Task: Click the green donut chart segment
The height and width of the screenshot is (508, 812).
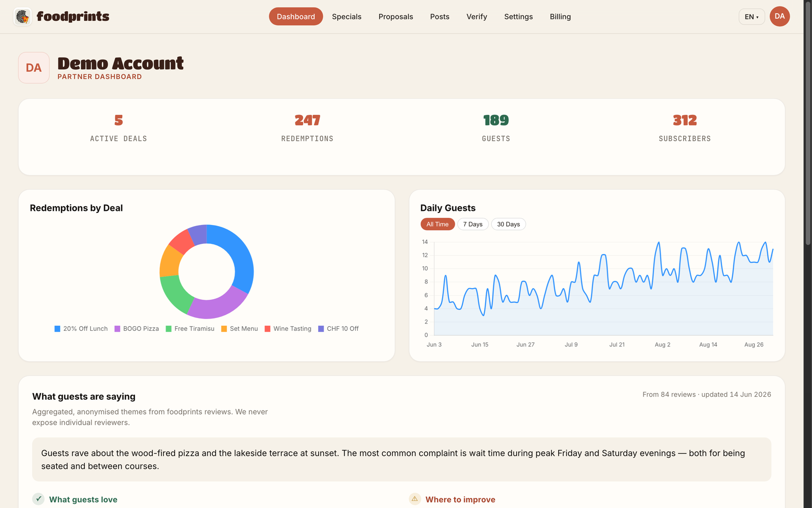Action: 175,295
